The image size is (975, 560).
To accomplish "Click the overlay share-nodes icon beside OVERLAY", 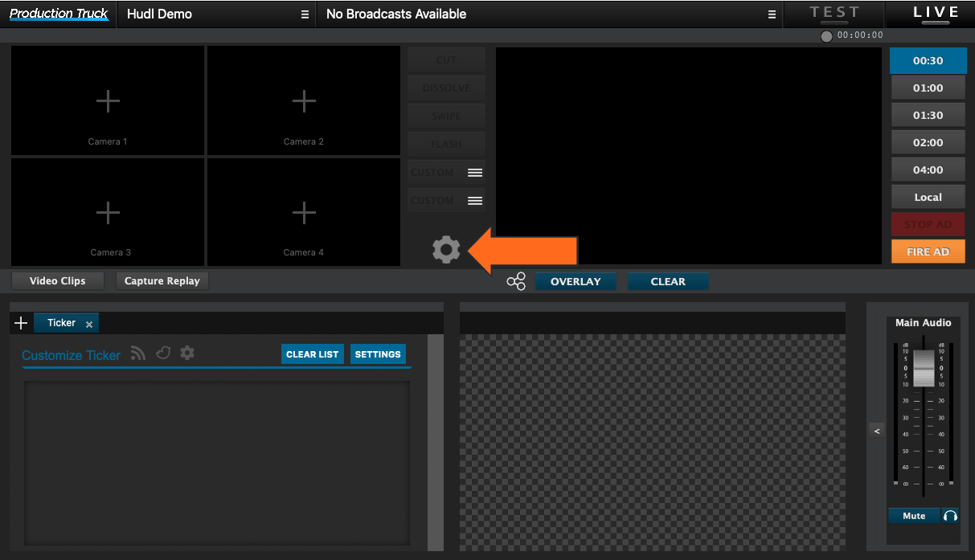I will (x=515, y=281).
